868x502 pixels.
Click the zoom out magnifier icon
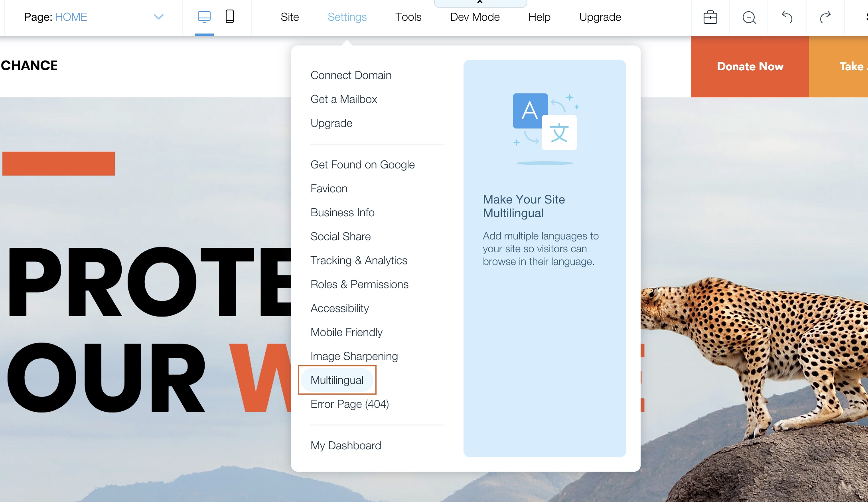[x=749, y=17]
